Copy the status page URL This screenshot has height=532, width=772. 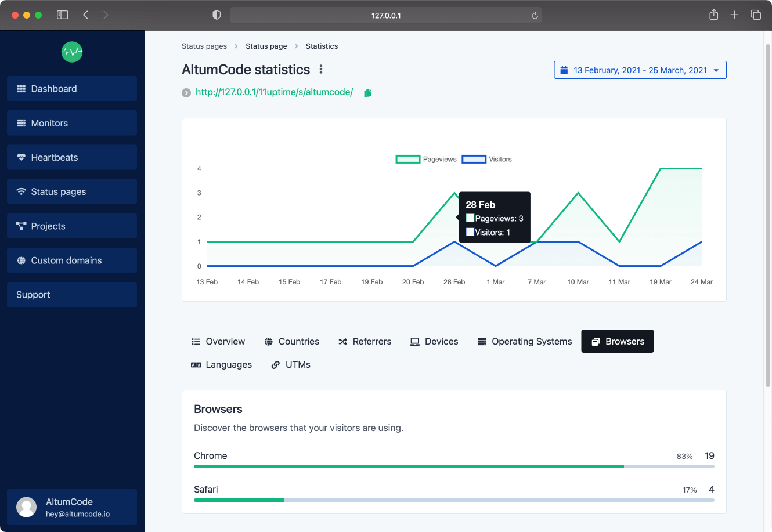click(367, 93)
